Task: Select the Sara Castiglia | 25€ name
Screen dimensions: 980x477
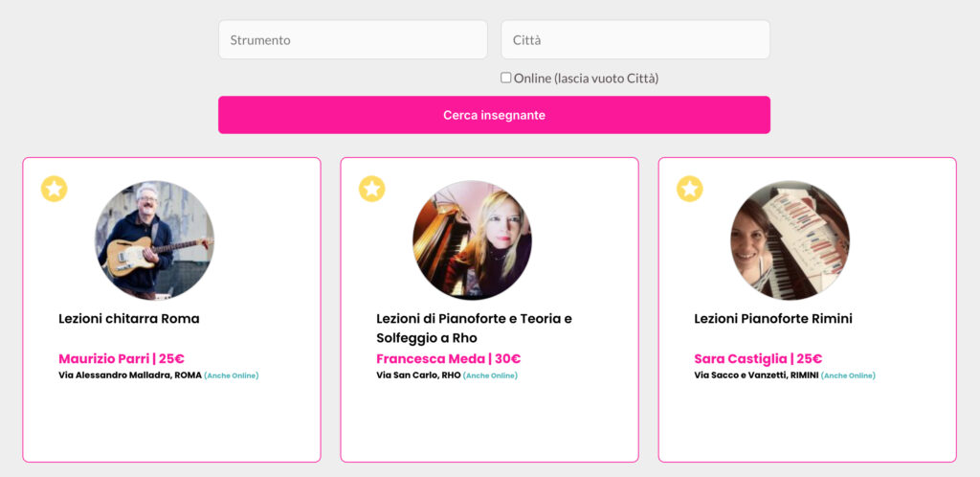Action: click(758, 359)
